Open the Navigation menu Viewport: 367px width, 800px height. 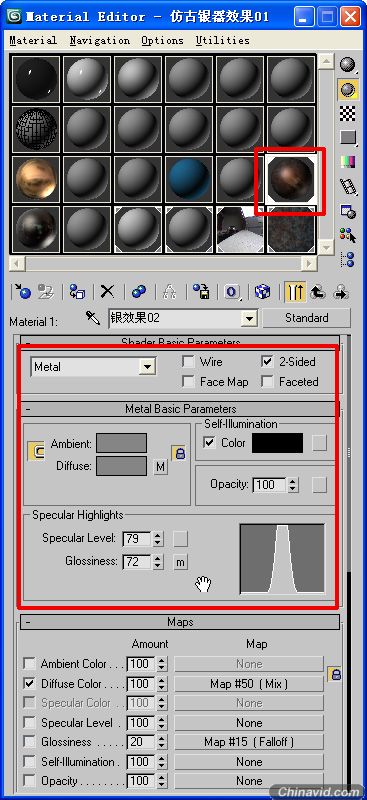[x=100, y=40]
